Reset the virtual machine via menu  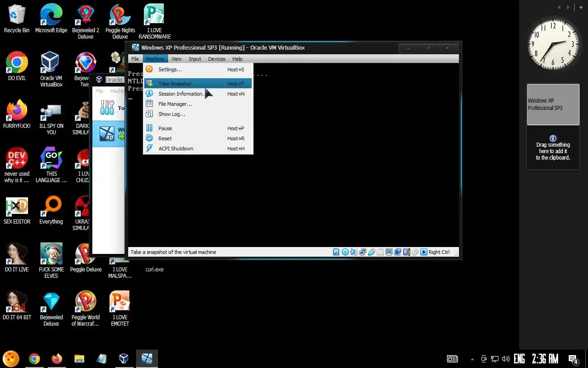[x=198, y=138]
